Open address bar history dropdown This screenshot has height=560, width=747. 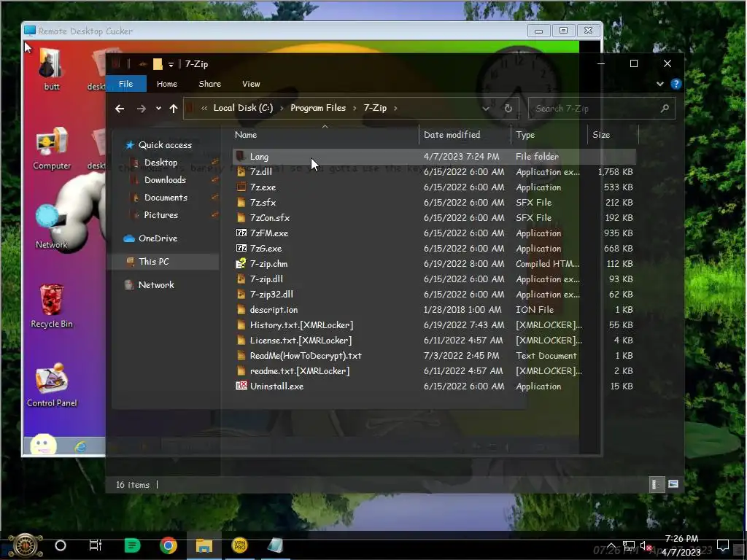(485, 109)
